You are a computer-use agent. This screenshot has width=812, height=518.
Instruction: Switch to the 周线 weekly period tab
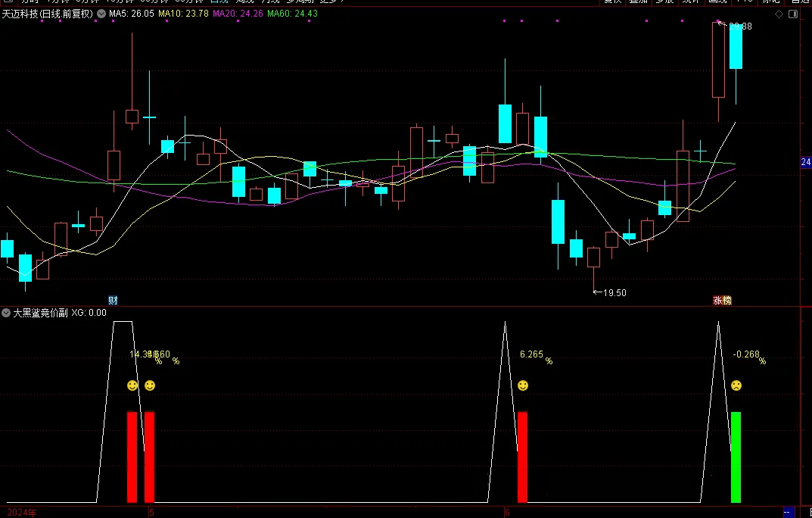click(244, 1)
